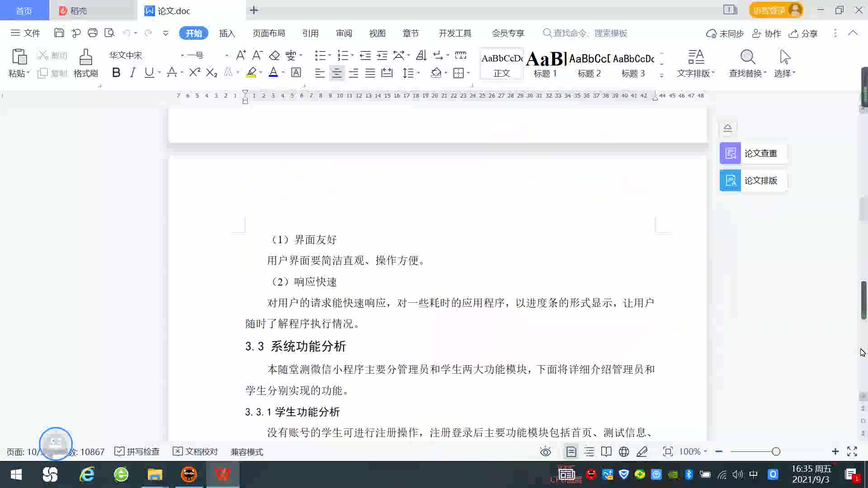Click the print icon in quick toolbar
The width and height of the screenshot is (868, 488).
coord(93,33)
